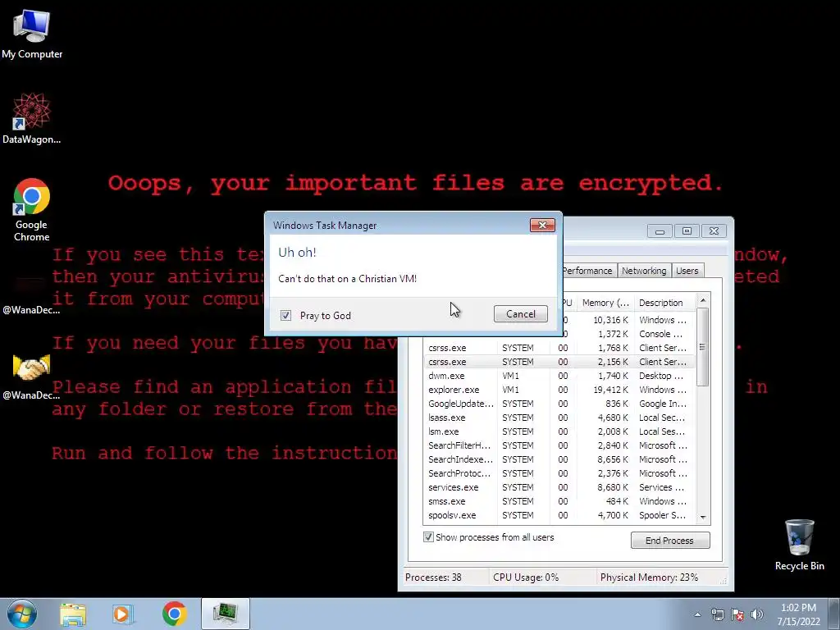Screen dimensions: 840x630
Task: Maximize the Task Manager window
Action: coord(687,231)
